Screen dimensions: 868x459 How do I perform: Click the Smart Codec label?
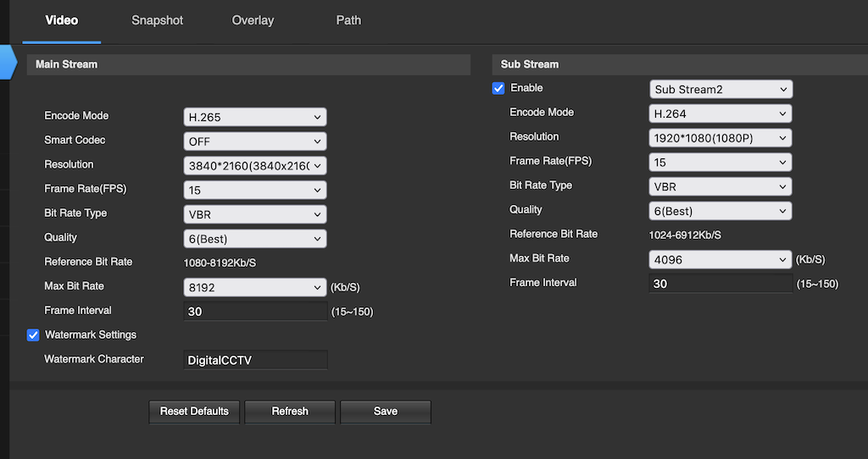tap(75, 141)
